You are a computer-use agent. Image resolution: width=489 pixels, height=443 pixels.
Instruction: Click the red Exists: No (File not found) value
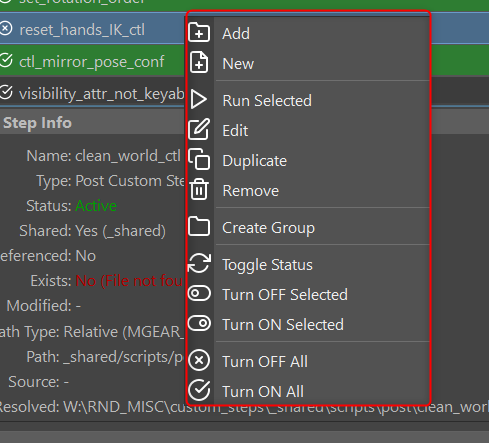click(x=129, y=281)
